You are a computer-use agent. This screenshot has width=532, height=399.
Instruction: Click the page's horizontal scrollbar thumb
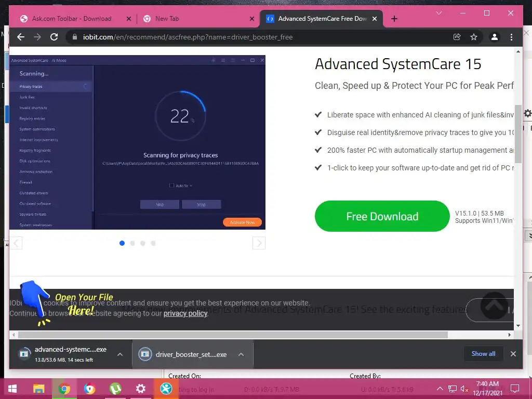pos(233,335)
